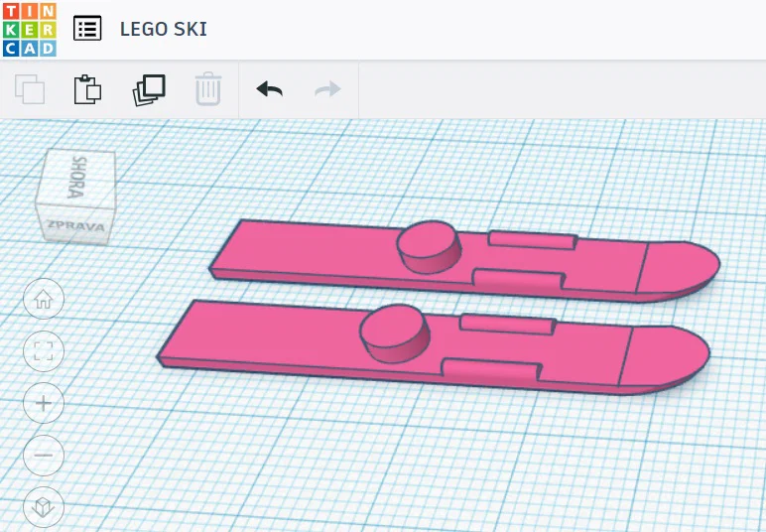Click the Paste clipboard icon
This screenshot has height=532, width=766.
pyautogui.click(x=87, y=89)
